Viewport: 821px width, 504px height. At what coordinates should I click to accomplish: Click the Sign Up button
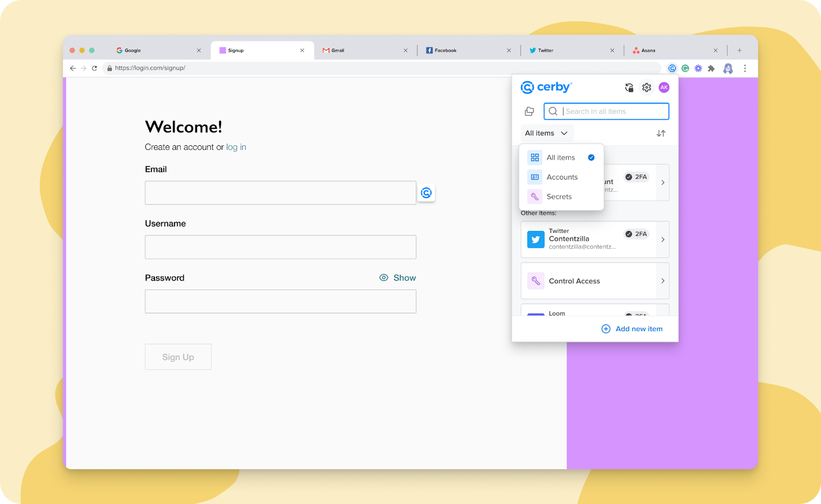coord(178,357)
